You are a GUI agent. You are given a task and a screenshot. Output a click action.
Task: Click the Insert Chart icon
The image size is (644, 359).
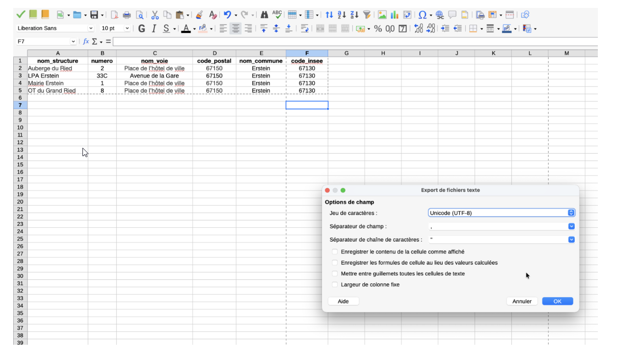394,15
